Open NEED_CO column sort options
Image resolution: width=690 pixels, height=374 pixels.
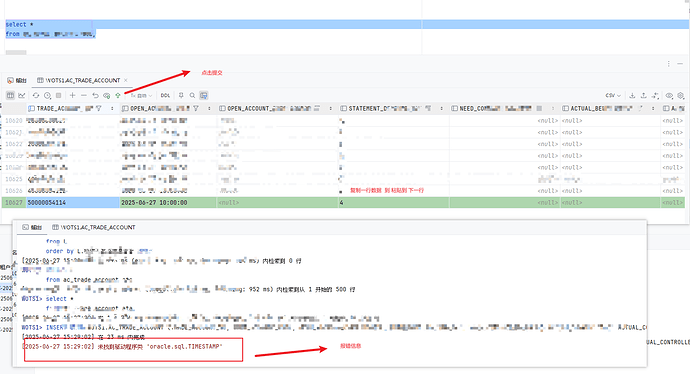(x=553, y=108)
